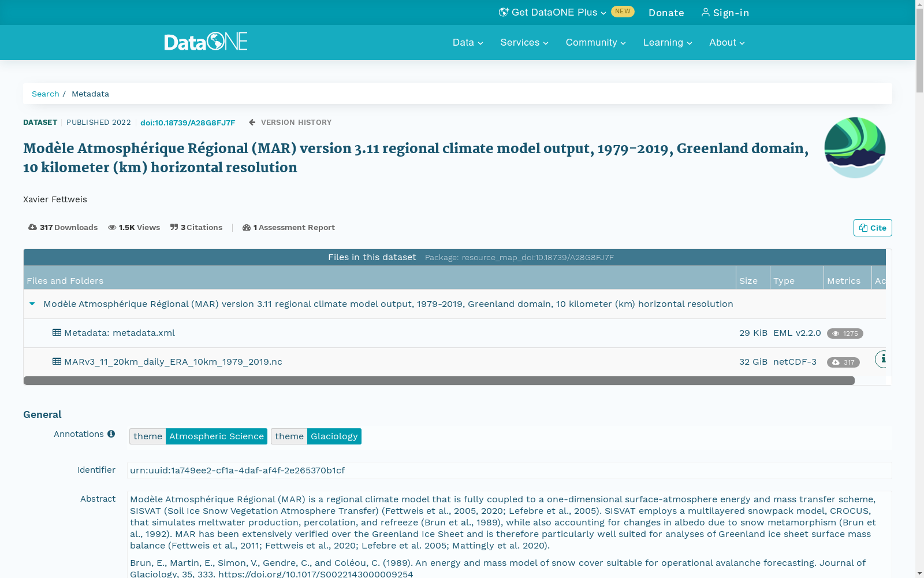
Task: Open the 1 Assessment Report
Action: pyautogui.click(x=289, y=227)
